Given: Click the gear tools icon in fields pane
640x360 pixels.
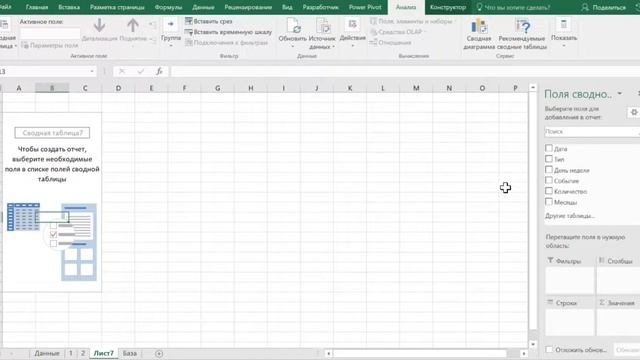Looking at the screenshot, I should point(633,112).
